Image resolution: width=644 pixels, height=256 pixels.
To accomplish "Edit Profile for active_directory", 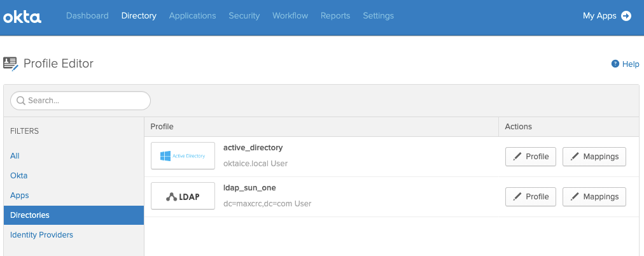I will coord(531,157).
